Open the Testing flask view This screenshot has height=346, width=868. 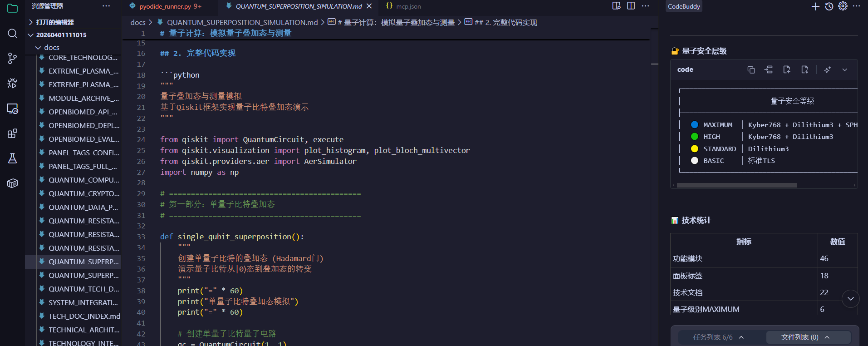click(12, 158)
